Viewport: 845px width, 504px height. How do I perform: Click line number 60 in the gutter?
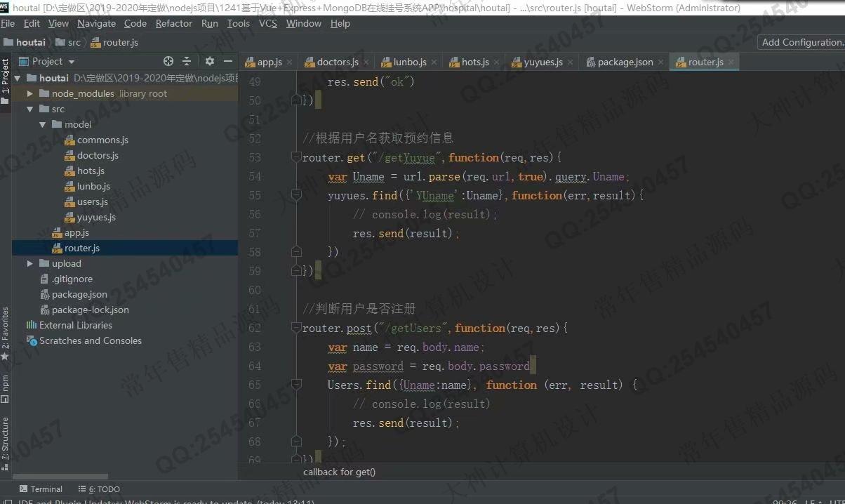pyautogui.click(x=255, y=290)
